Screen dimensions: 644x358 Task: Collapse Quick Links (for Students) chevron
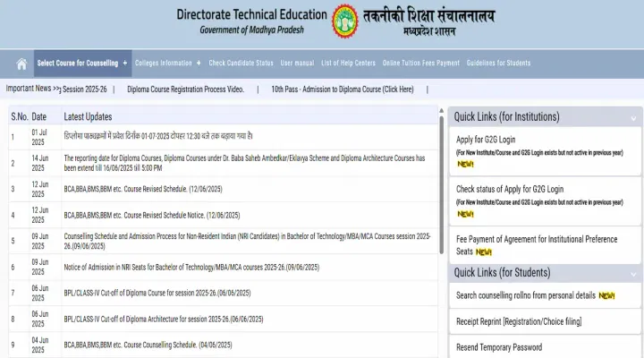(x=633, y=274)
